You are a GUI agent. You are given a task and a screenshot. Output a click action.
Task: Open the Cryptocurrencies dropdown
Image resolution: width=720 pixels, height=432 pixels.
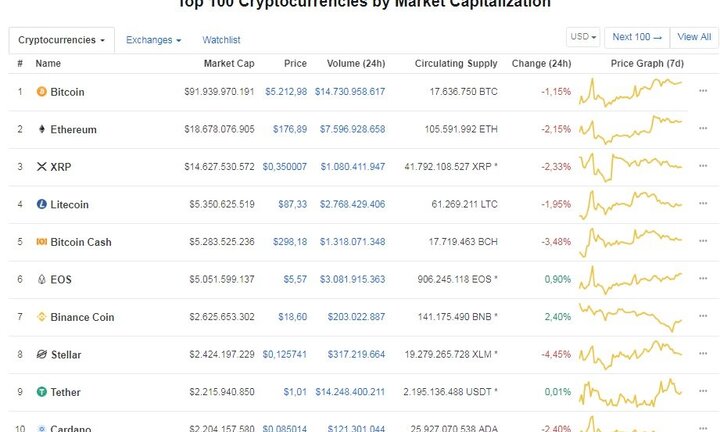click(62, 40)
